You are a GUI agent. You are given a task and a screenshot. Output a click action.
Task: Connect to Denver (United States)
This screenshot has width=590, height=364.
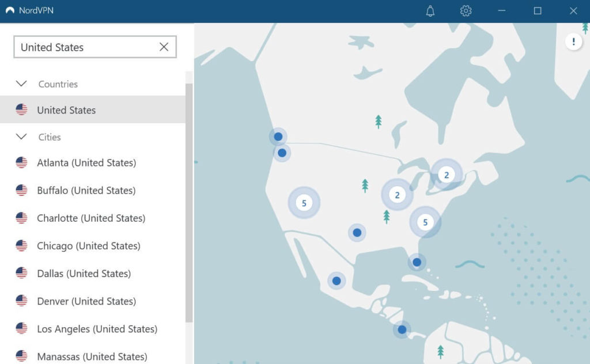(x=93, y=301)
